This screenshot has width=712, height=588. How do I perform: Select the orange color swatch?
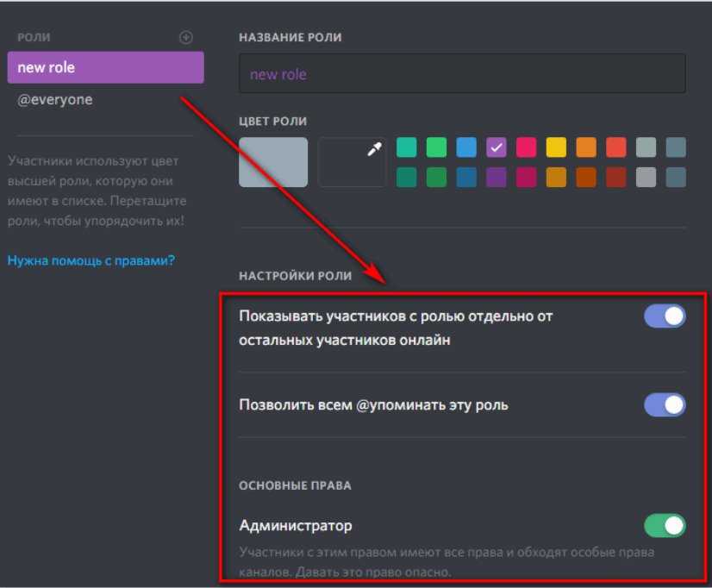pyautogui.click(x=586, y=147)
